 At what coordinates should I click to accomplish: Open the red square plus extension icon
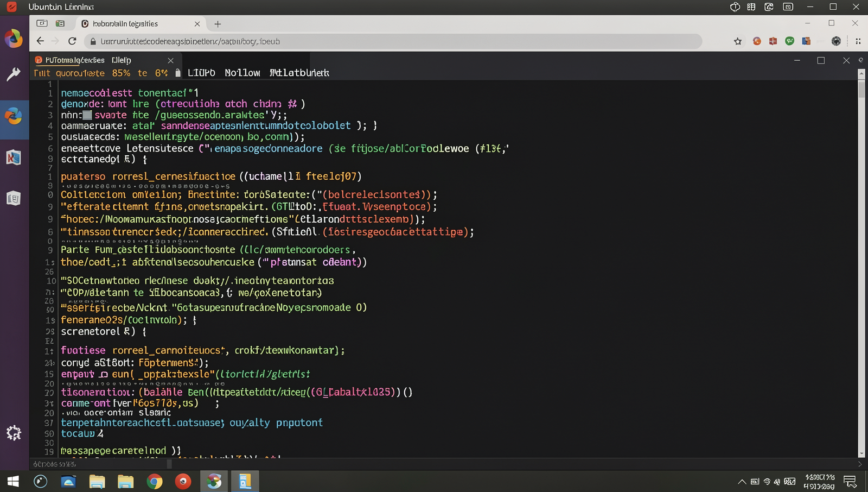click(x=773, y=41)
